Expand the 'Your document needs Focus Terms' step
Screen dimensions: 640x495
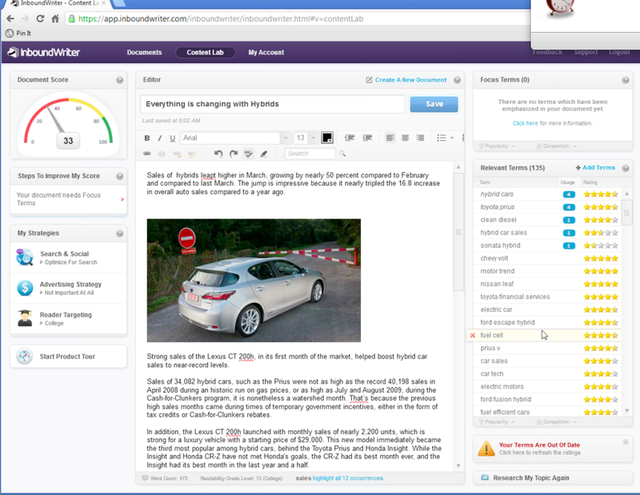coord(69,199)
